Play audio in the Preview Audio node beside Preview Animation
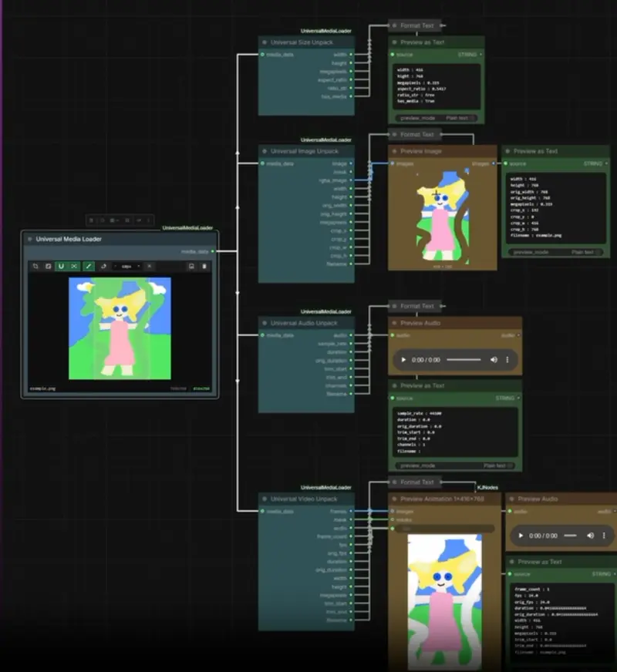 (x=521, y=536)
